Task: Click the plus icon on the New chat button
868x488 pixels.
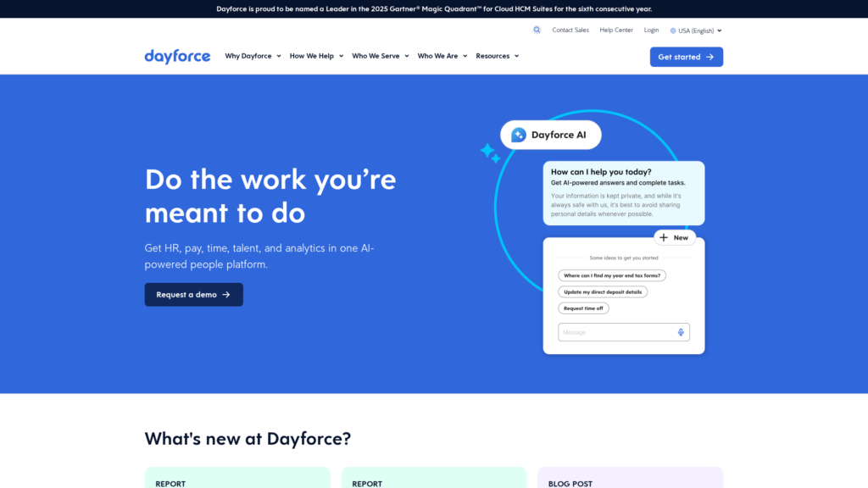Action: 664,237
